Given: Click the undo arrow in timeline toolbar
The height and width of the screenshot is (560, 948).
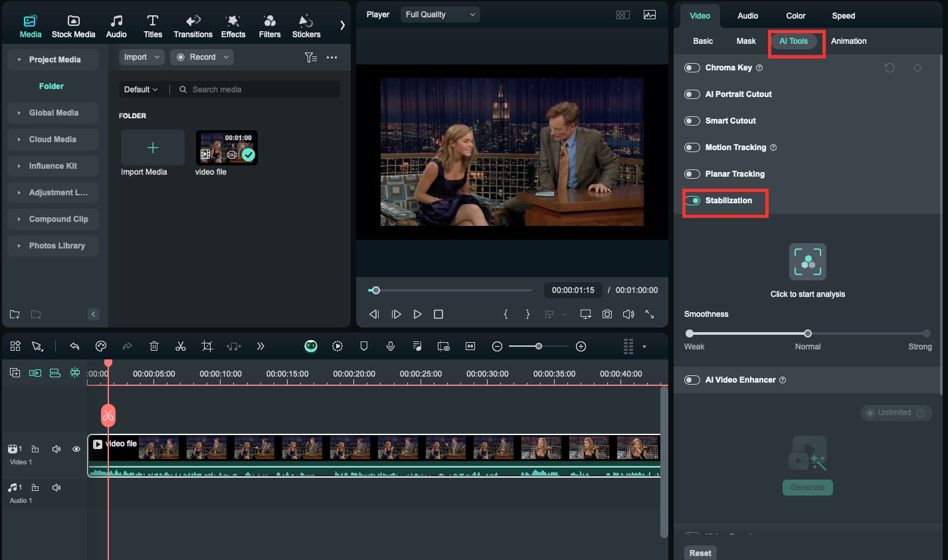Looking at the screenshot, I should click(x=74, y=346).
